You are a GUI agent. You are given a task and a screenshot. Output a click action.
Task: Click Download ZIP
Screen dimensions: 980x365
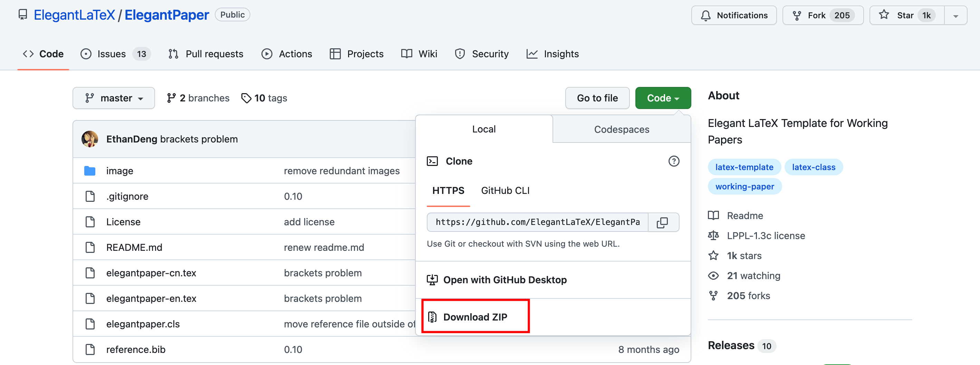click(475, 317)
